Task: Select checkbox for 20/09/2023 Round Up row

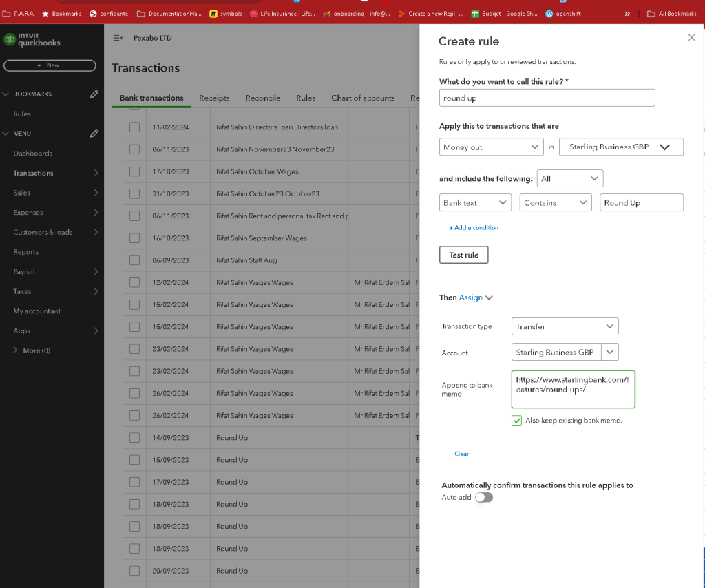Action: pyautogui.click(x=134, y=571)
